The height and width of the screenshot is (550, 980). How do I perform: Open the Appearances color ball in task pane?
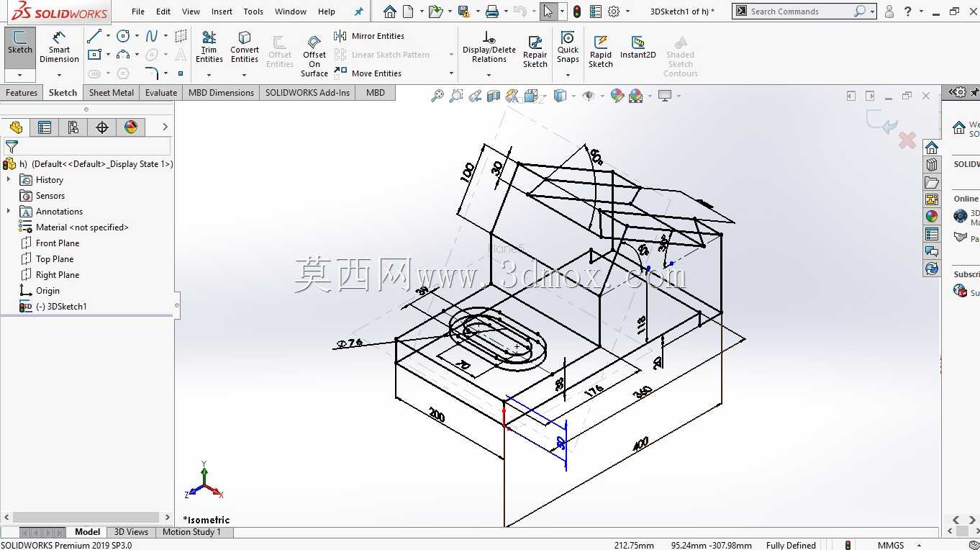[x=932, y=216]
